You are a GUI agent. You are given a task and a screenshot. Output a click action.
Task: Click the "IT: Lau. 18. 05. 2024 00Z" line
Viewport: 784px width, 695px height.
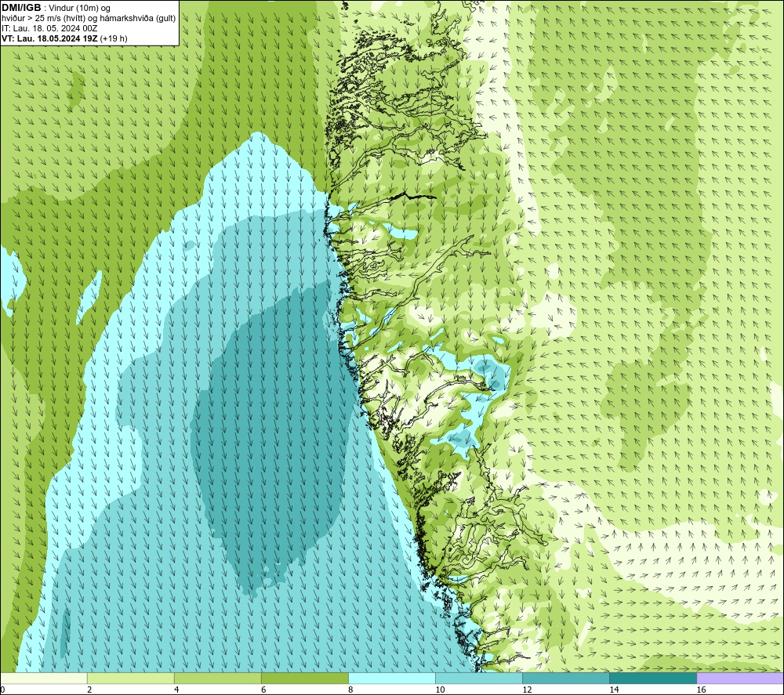coord(49,28)
